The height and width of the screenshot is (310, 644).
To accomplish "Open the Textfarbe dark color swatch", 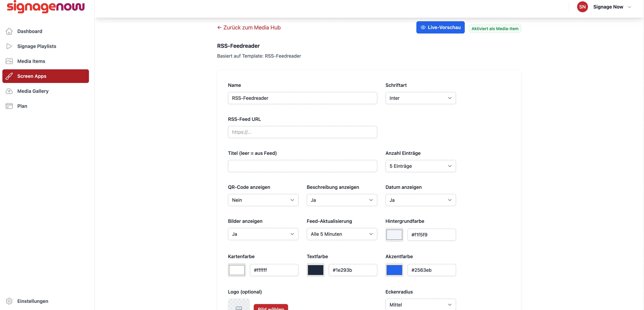I will [316, 270].
